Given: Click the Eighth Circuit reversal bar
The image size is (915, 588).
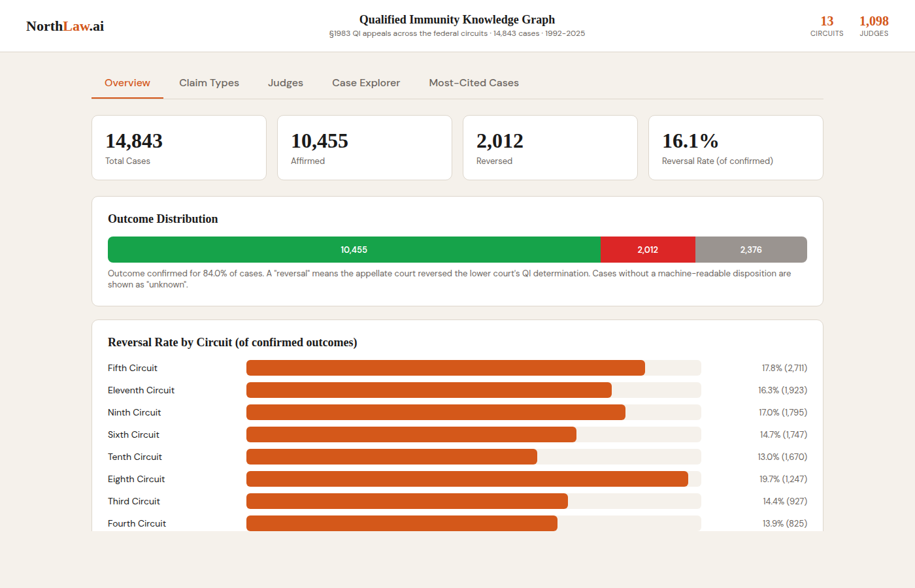Looking at the screenshot, I should pos(467,479).
